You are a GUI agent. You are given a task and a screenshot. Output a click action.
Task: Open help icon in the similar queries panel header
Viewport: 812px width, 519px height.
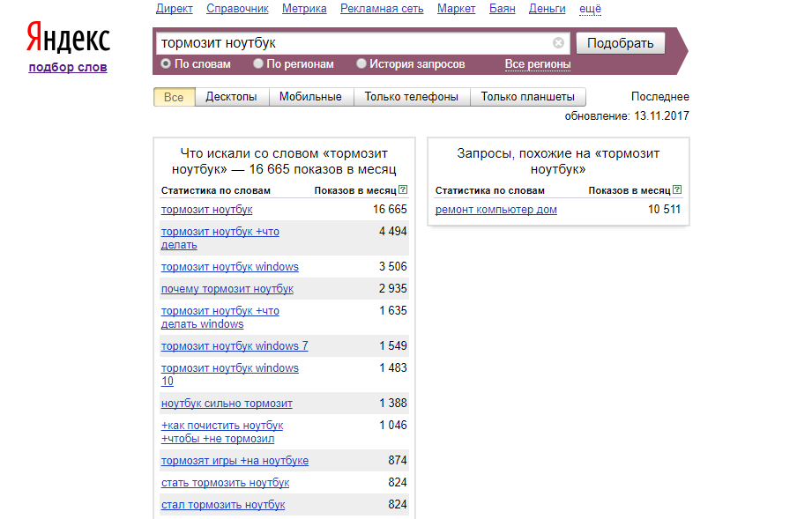[x=677, y=190]
